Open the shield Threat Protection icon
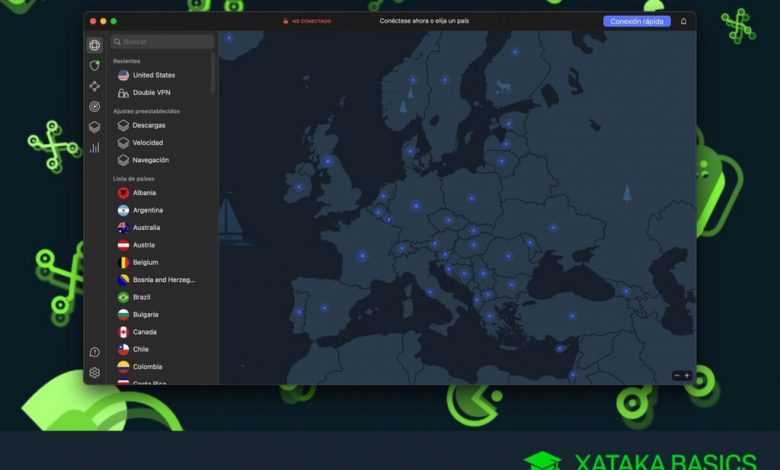The height and width of the screenshot is (470, 780). (95, 66)
